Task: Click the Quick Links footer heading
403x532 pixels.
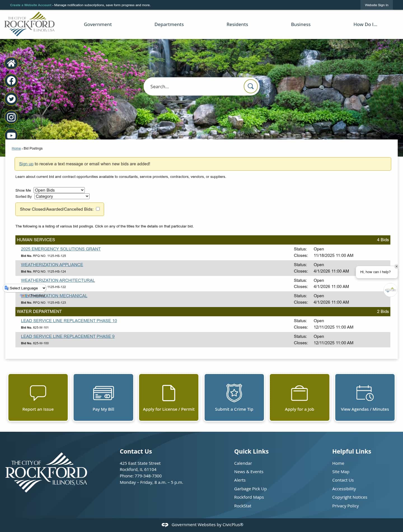Action: pos(251,452)
